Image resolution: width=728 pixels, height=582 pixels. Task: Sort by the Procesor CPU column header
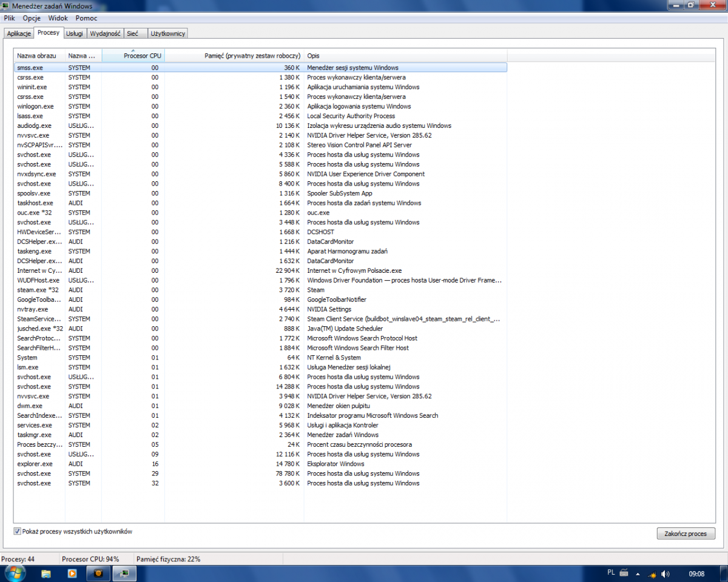pyautogui.click(x=133, y=56)
